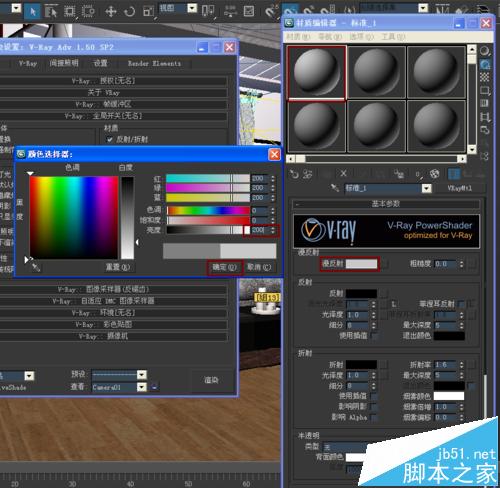
Task: Select the first material sample sphere
Action: (x=316, y=72)
